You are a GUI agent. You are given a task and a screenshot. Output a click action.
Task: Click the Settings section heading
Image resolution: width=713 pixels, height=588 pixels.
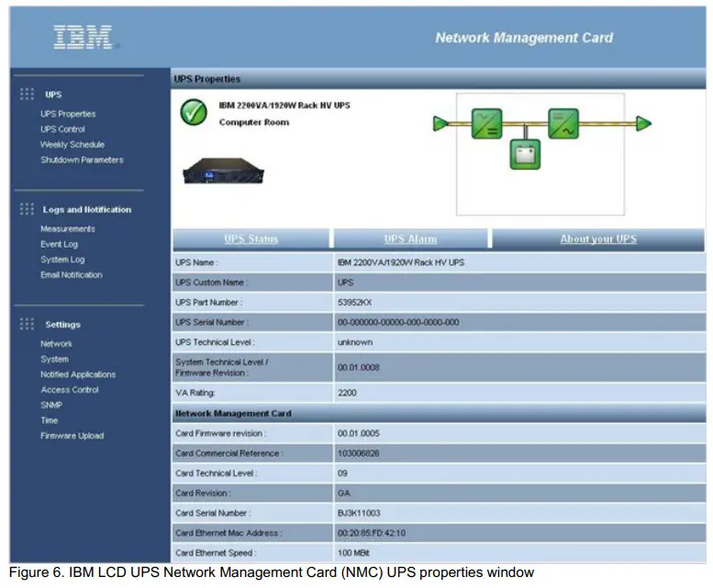coord(62,325)
